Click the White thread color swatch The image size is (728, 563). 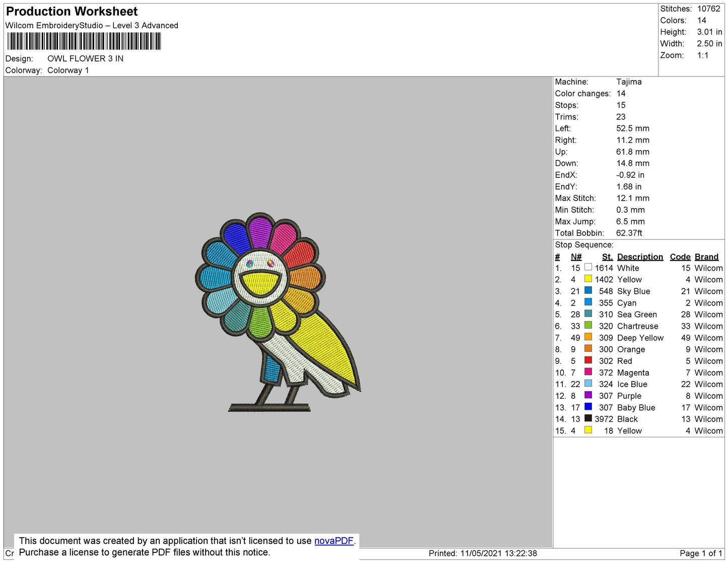588,267
